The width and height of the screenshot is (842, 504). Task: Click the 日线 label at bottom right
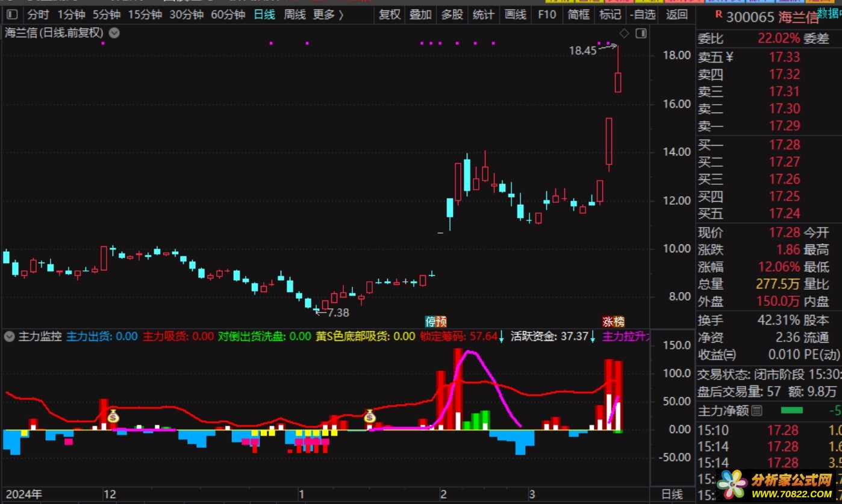672,494
